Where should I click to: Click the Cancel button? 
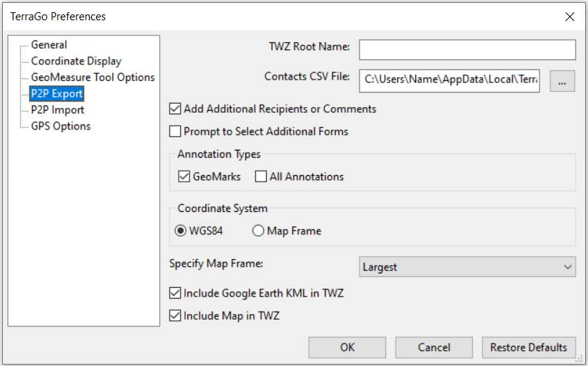434,347
